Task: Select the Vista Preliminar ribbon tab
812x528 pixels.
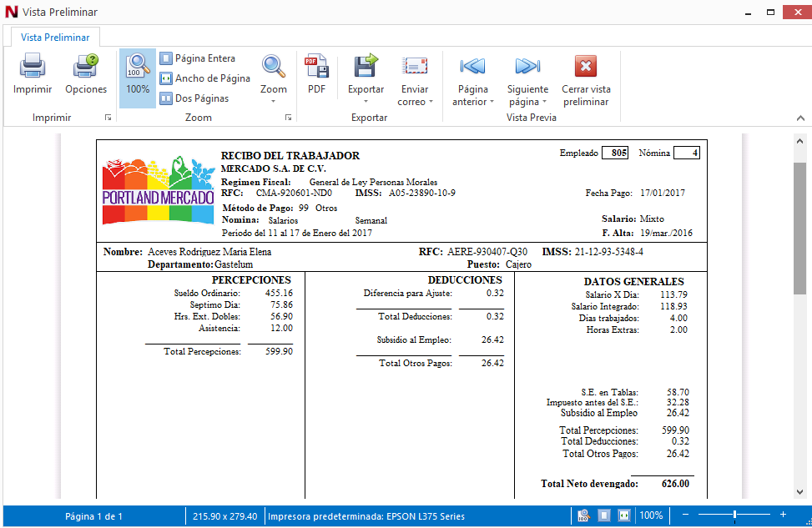Action: point(55,37)
